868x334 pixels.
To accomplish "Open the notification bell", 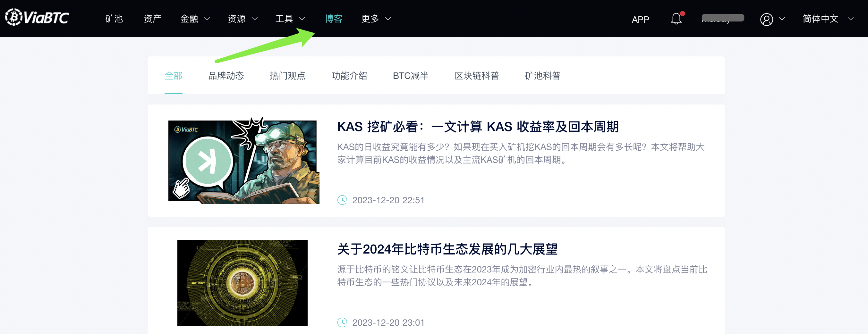I will (x=677, y=19).
